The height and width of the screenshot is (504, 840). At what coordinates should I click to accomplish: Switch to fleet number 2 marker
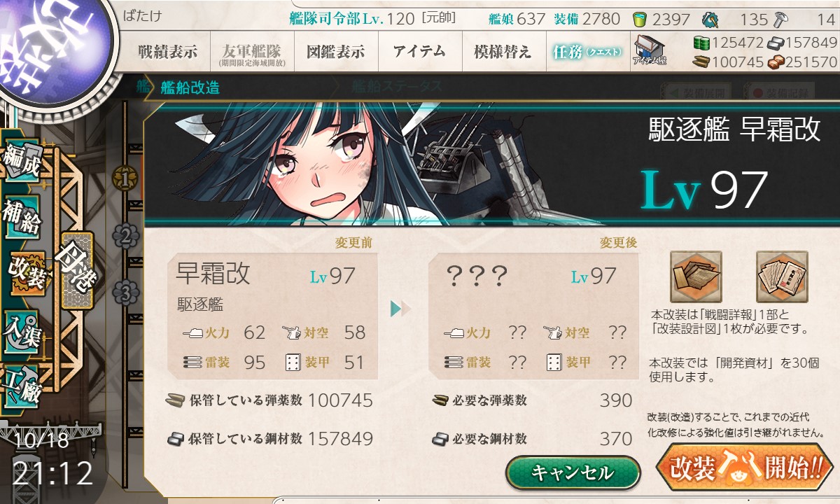(x=125, y=237)
